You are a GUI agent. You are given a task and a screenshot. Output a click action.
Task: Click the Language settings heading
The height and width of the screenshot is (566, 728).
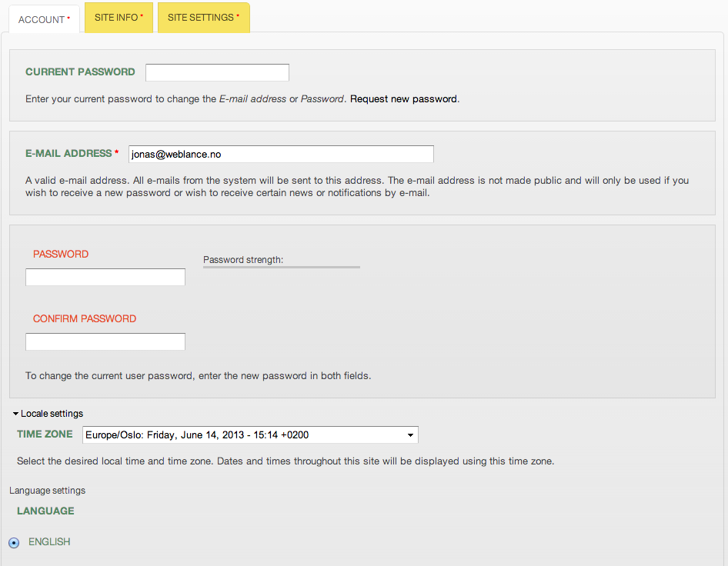(48, 491)
